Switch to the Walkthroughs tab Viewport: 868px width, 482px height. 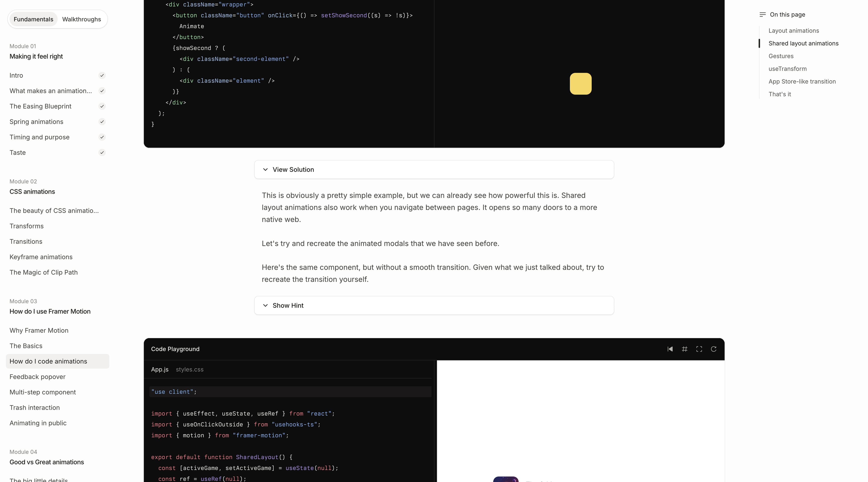[82, 19]
